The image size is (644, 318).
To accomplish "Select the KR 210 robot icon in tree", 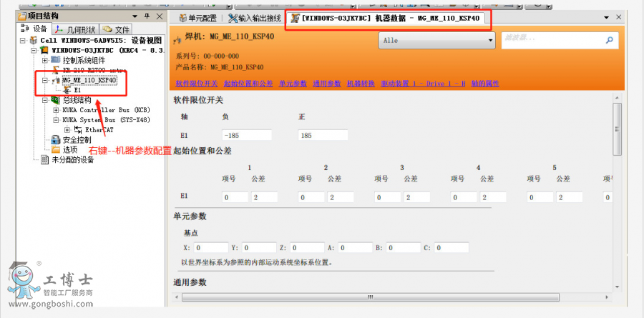I will click(56, 70).
